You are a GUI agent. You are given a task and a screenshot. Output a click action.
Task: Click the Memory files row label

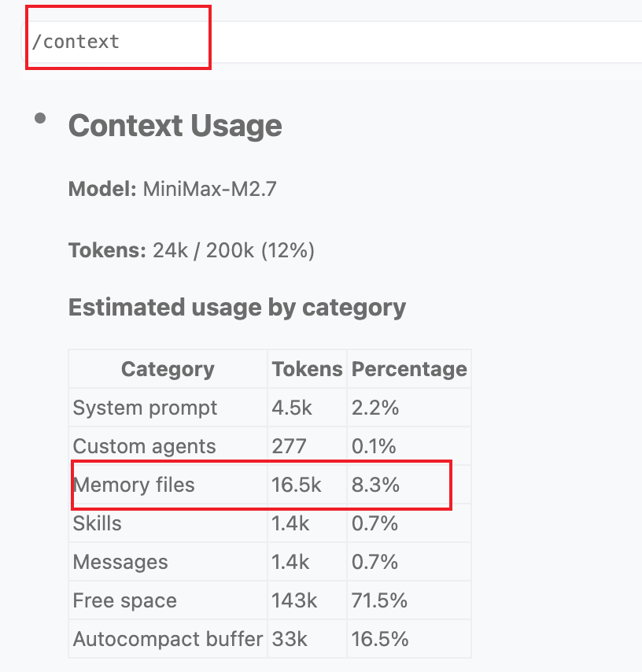[134, 485]
